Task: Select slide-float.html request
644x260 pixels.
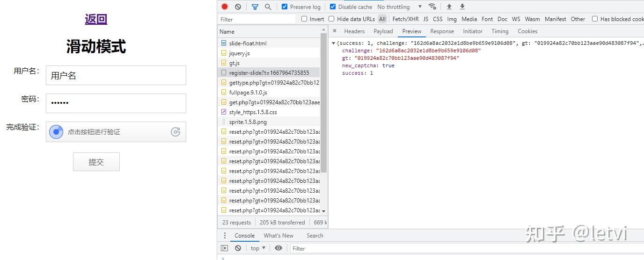Action: coord(269,43)
